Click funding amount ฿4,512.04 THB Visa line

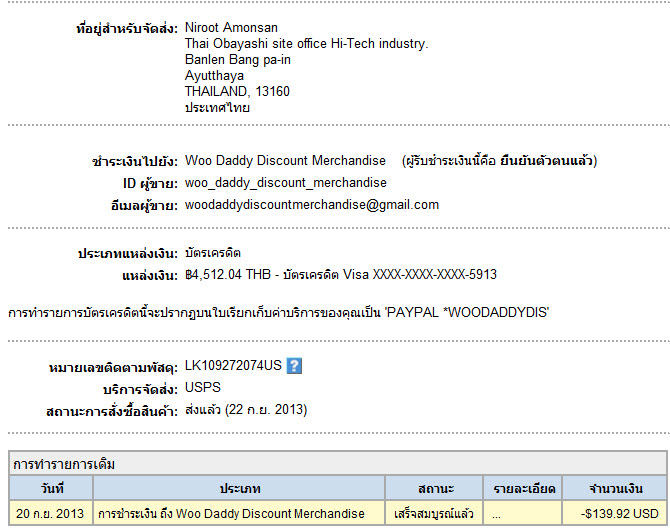tap(341, 274)
